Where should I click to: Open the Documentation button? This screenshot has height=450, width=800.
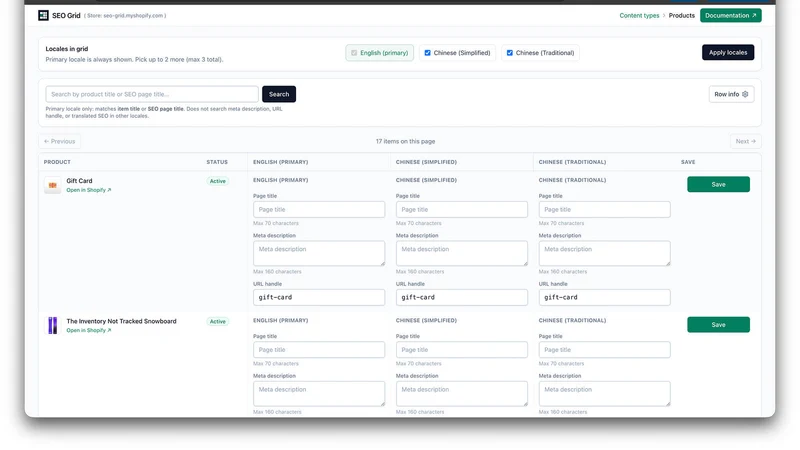pyautogui.click(x=731, y=15)
